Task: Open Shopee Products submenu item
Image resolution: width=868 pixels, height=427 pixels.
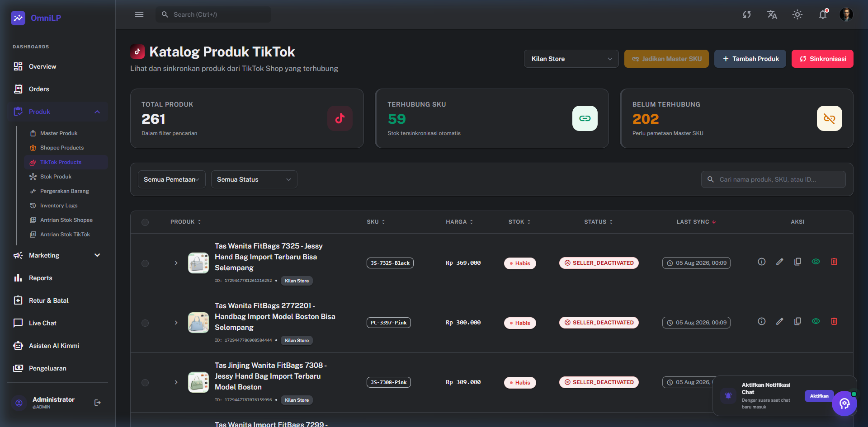Action: pos(66,148)
